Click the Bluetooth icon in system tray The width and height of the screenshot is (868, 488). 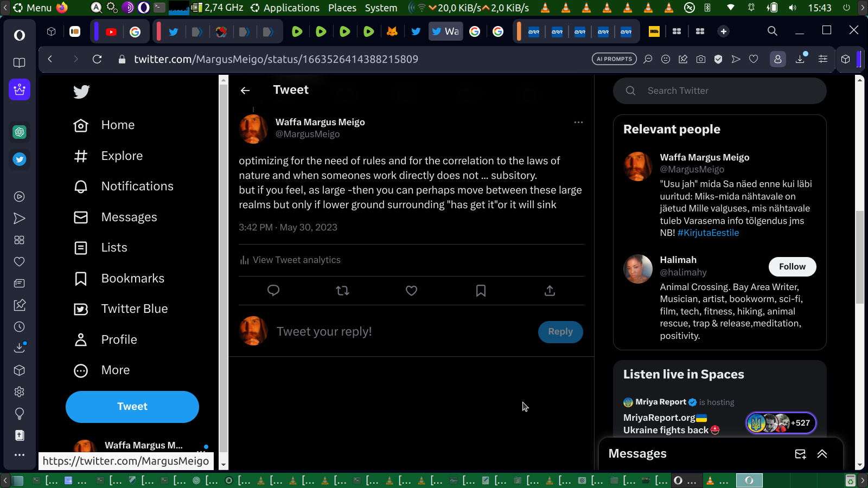[707, 8]
